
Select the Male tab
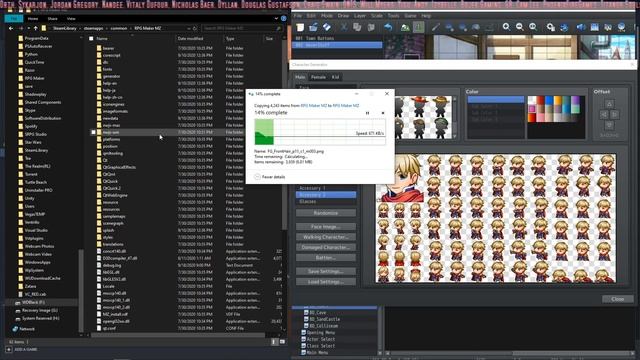pos(300,77)
